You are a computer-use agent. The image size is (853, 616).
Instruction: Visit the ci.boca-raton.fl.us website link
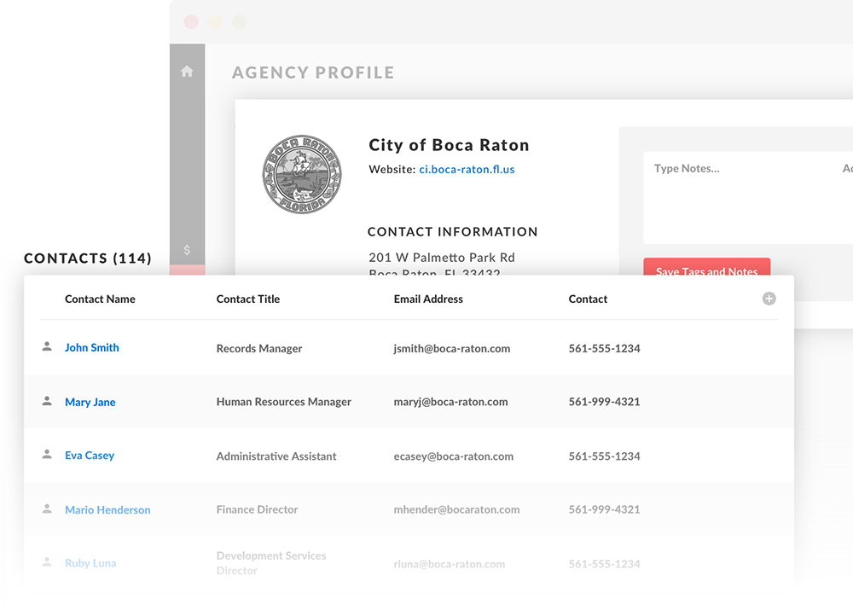[x=467, y=169]
